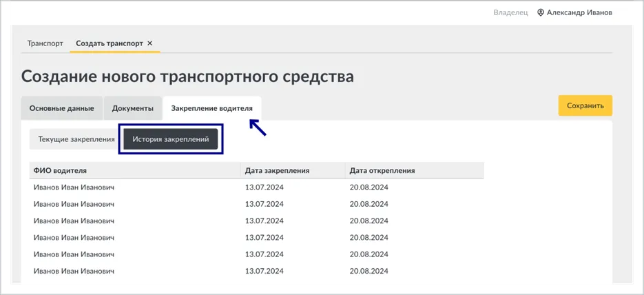The image size is (644, 295).
Task: Select Иванов Иван Иванович in the last table row
Action: point(74,271)
